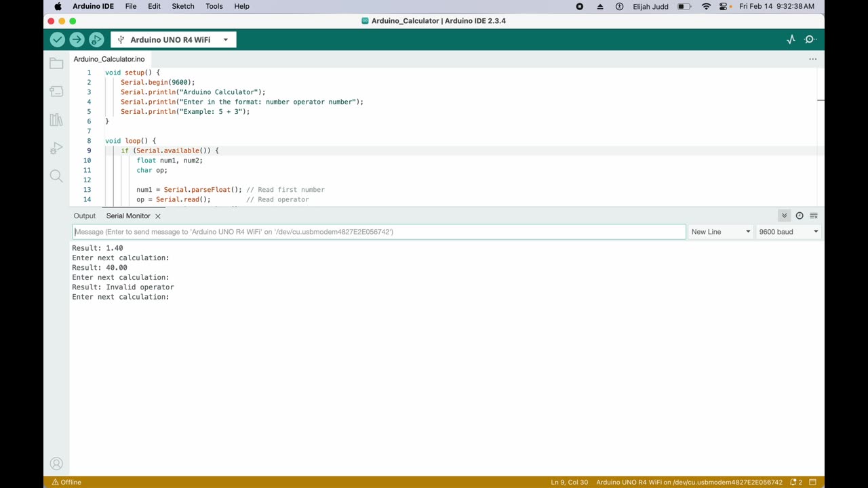Select the Serial Monitor tab
Screen dimensions: 868x488
pyautogui.click(x=128, y=216)
